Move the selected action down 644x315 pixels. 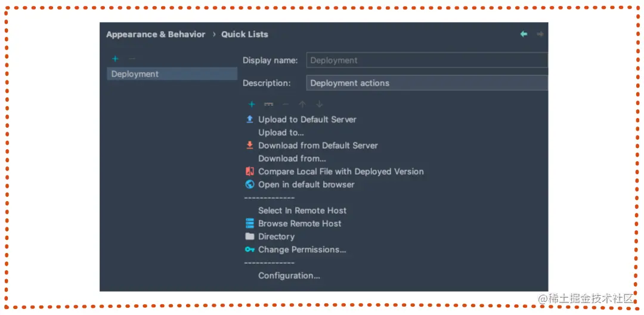[x=320, y=104]
